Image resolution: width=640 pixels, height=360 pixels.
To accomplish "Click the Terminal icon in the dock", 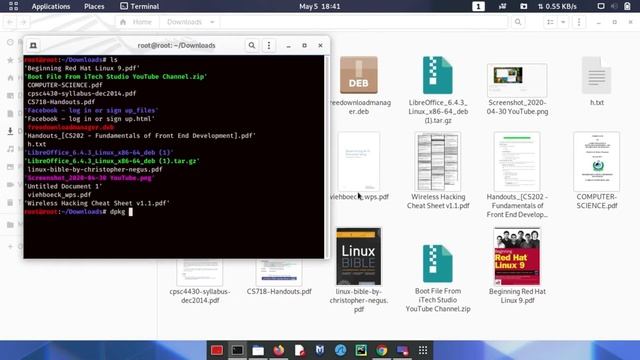I will coord(237,350).
